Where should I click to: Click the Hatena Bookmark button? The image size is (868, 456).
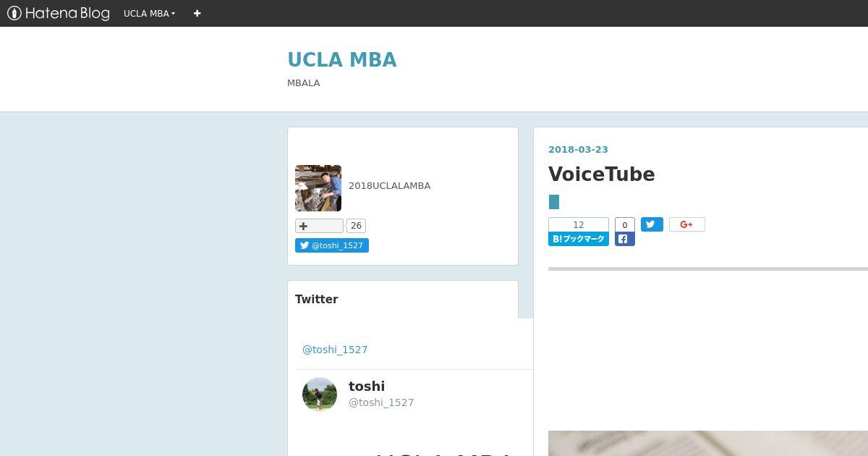click(x=578, y=239)
